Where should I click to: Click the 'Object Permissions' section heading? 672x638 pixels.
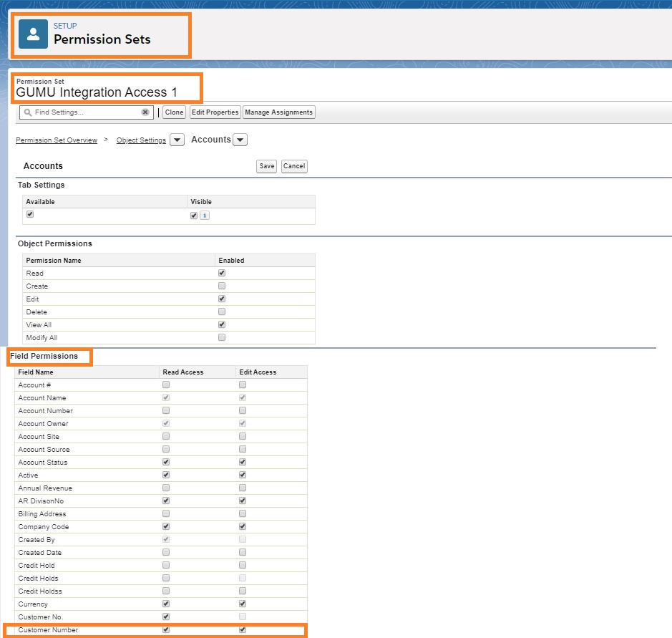(x=55, y=243)
